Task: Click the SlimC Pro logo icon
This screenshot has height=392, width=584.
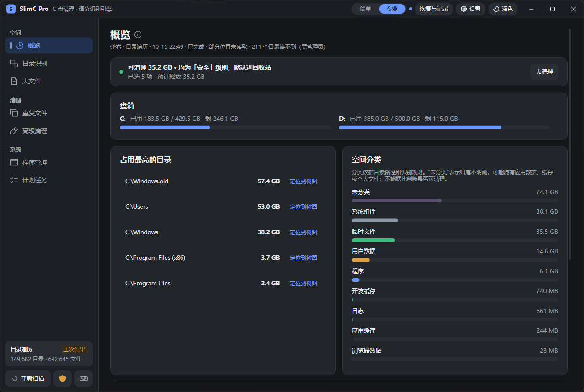Action: [x=11, y=9]
